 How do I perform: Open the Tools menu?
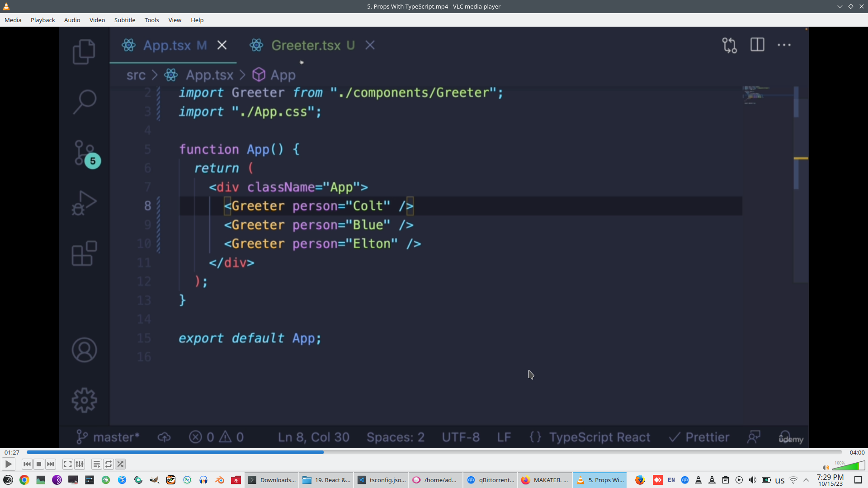click(151, 20)
